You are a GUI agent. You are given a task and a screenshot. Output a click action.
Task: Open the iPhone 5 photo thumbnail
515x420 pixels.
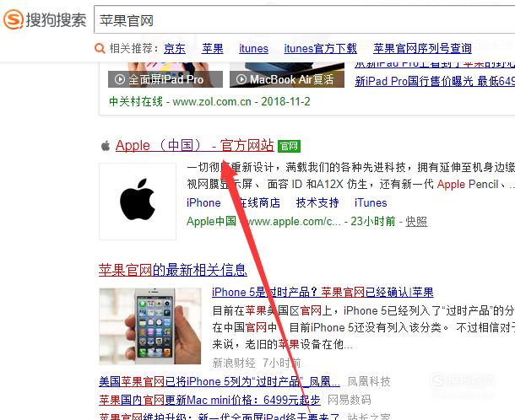pyautogui.click(x=150, y=326)
